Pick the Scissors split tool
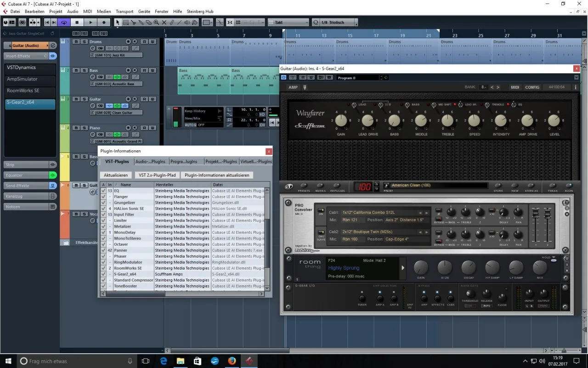 pyautogui.click(x=133, y=22)
